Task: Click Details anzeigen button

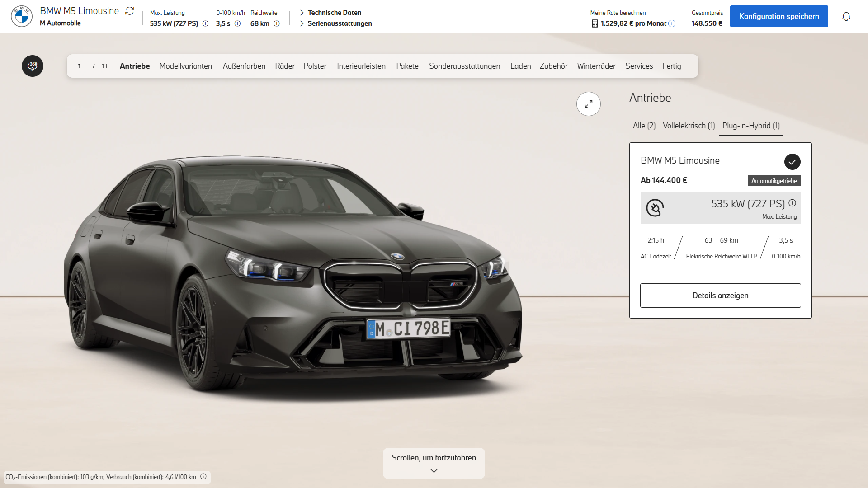Action: [720, 296]
